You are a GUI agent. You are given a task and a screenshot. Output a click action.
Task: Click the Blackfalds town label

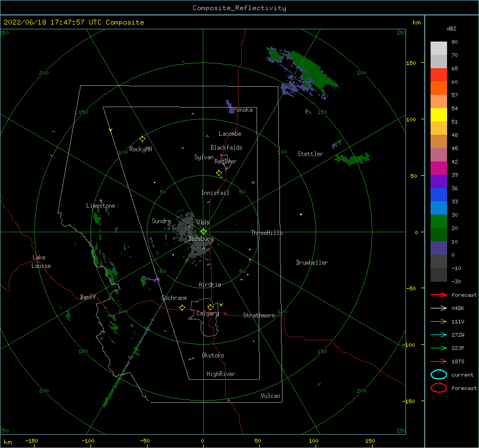tap(226, 148)
